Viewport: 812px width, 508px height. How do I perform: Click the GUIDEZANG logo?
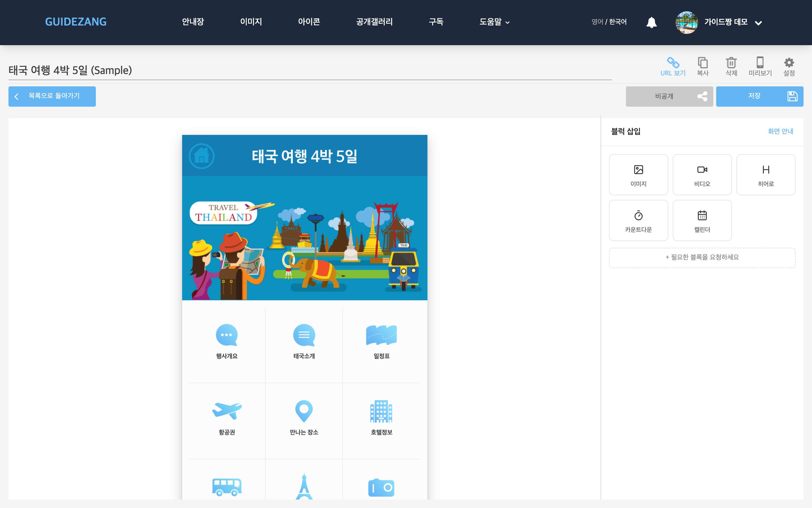coord(76,22)
